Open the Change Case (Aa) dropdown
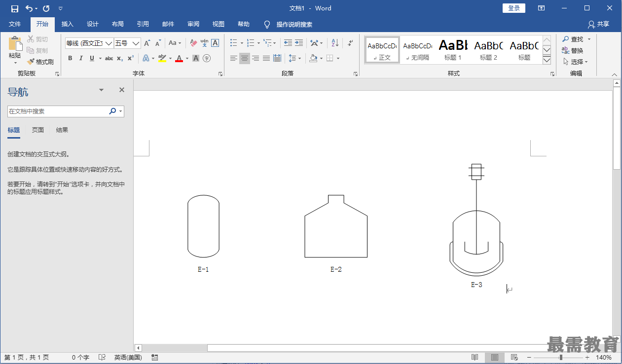The height and width of the screenshot is (364, 622). (x=175, y=43)
